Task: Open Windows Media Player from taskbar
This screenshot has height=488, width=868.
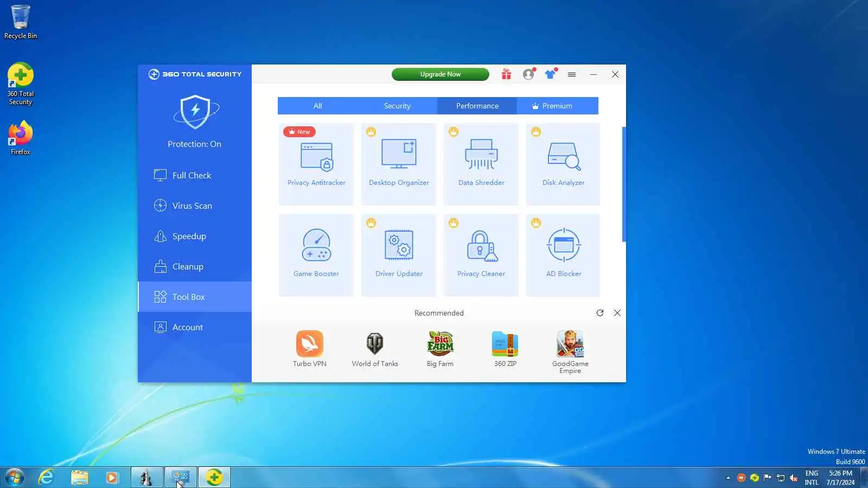Action: (112, 478)
